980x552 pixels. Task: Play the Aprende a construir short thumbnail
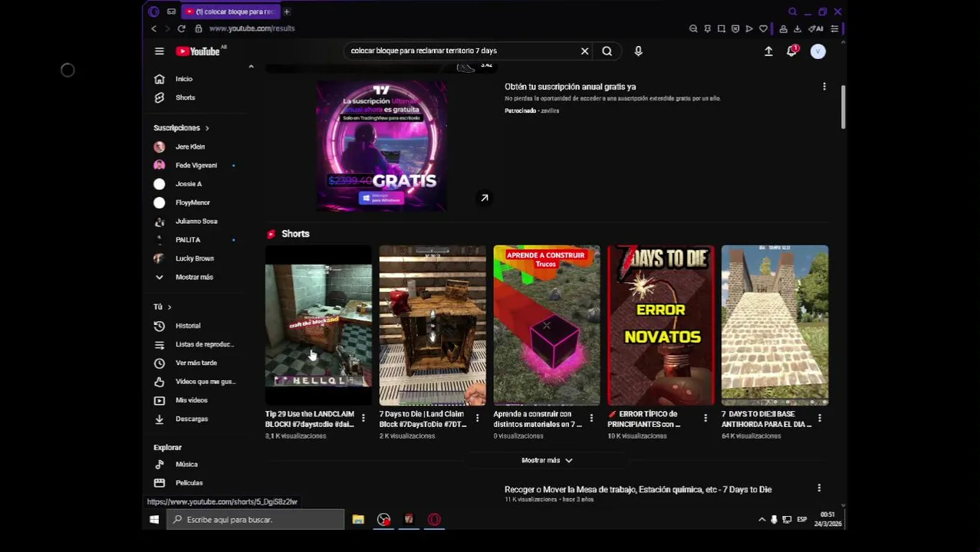(547, 325)
